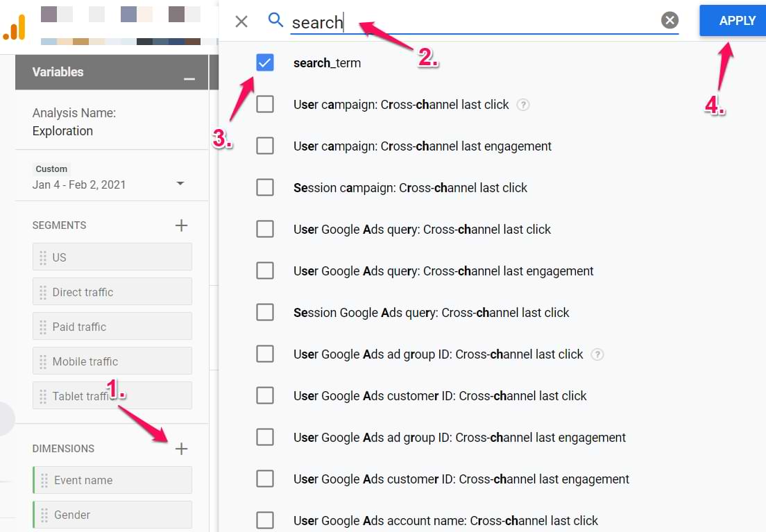Select the Tablet traffic segment
Image resolution: width=766 pixels, height=532 pixels.
tap(112, 395)
